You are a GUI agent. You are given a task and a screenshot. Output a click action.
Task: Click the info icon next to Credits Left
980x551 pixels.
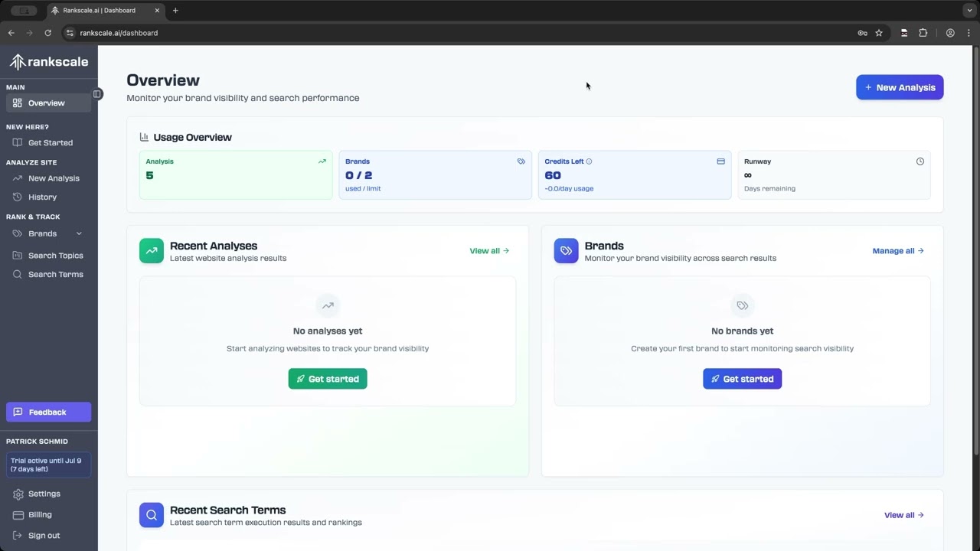590,161
